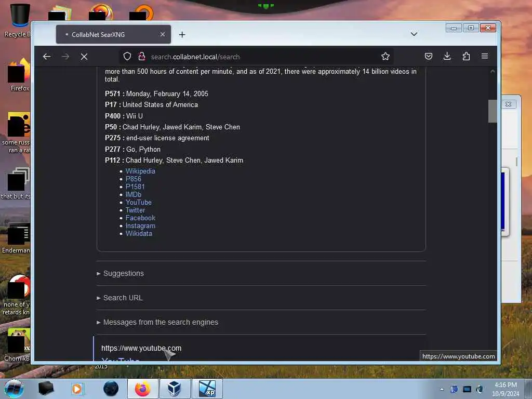The height and width of the screenshot is (399, 532).
Task: Click the taskbar clock showing 4:16 PM
Action: (x=506, y=389)
